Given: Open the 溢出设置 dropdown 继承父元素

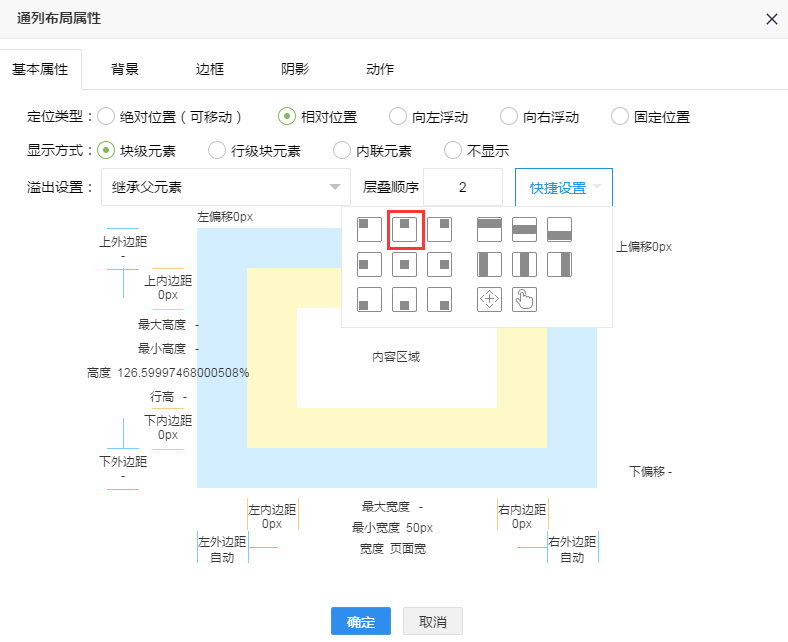Looking at the screenshot, I should tap(226, 187).
